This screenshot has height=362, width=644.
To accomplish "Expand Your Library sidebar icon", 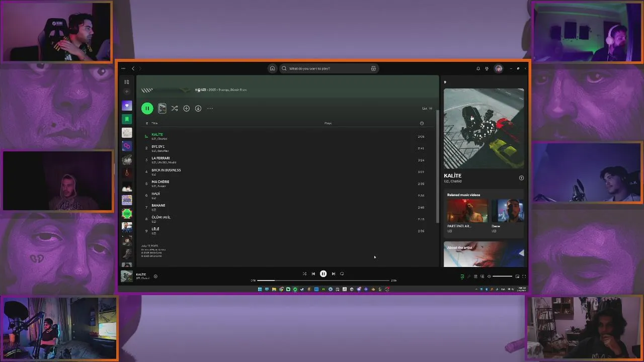I will point(127,82).
